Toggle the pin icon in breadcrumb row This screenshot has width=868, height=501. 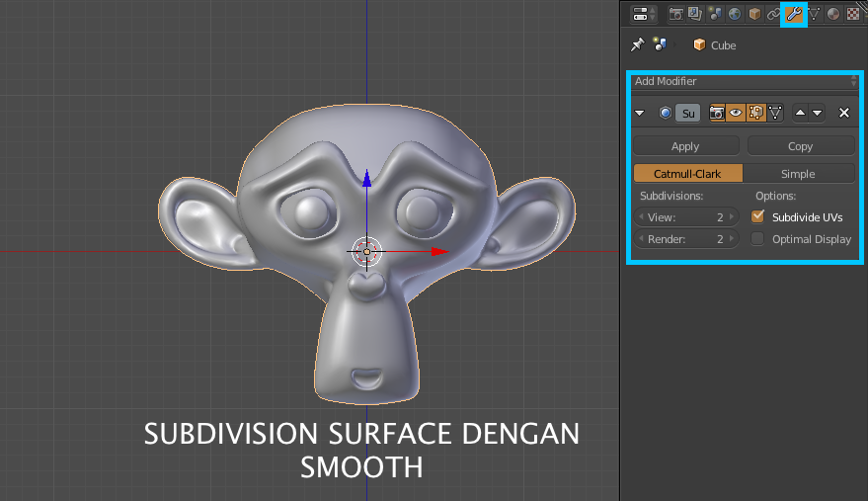point(638,44)
